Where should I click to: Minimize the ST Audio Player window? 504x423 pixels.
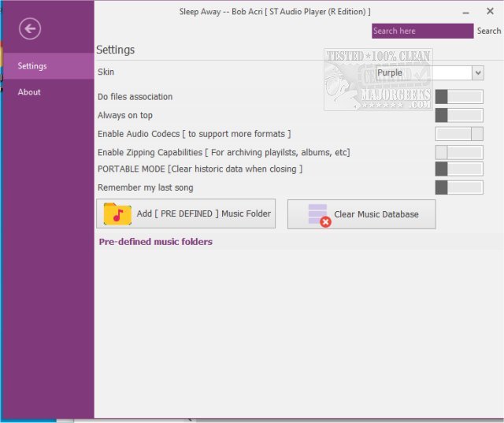coord(465,13)
